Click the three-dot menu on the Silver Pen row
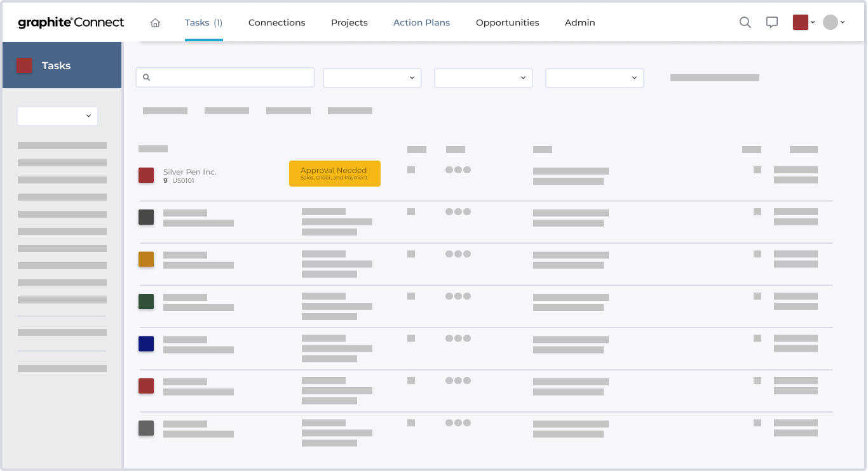 pyautogui.click(x=458, y=169)
